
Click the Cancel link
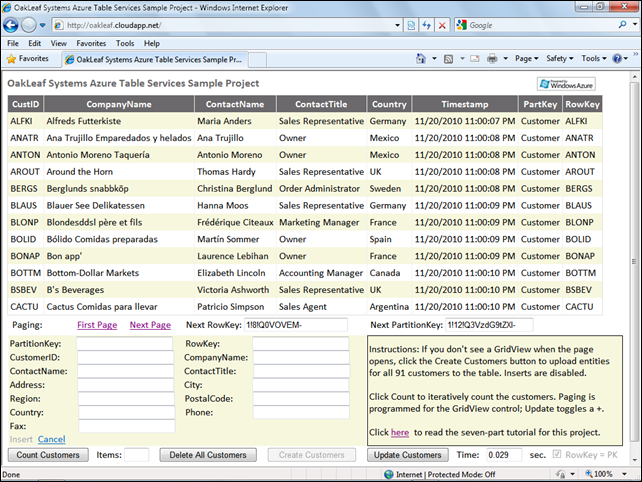click(52, 439)
